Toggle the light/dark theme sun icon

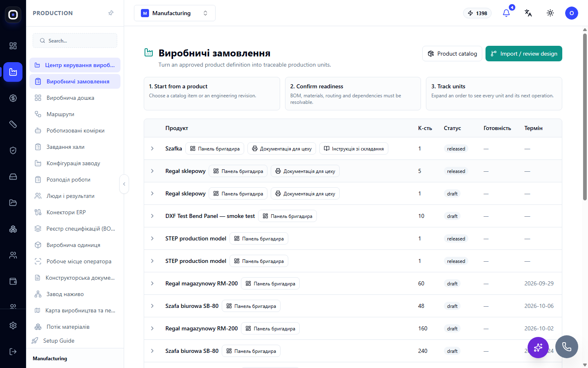[x=550, y=13]
